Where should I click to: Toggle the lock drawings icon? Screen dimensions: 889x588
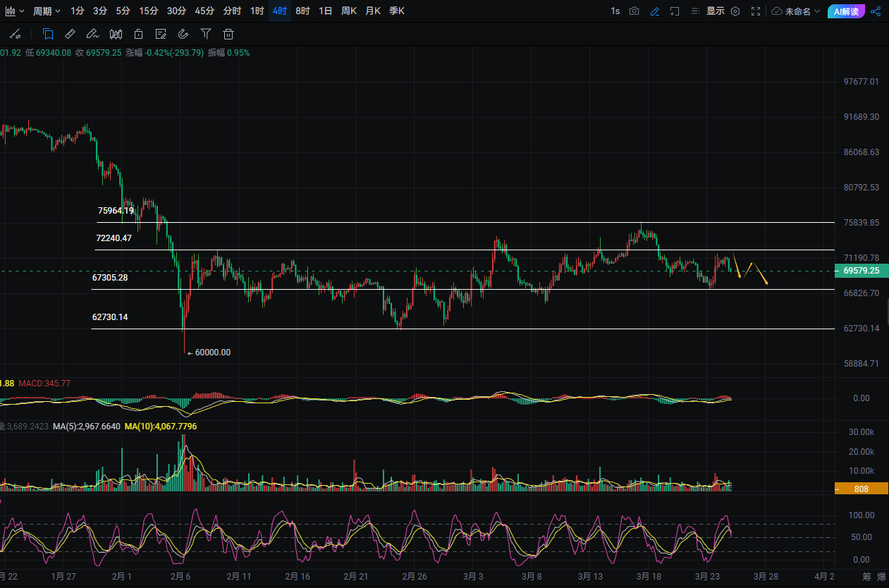pyautogui.click(x=138, y=34)
